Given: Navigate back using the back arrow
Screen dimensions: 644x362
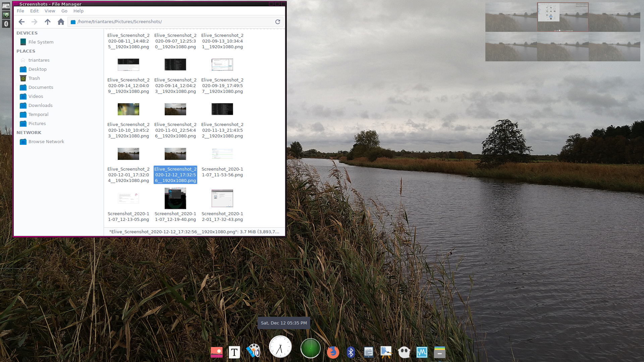Looking at the screenshot, I should point(21,21).
